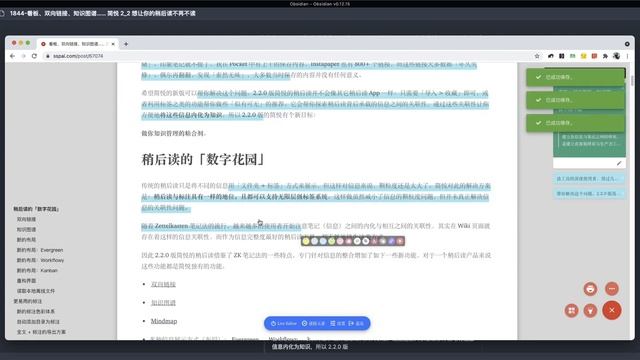Open Chrome three-dot menu
The height and width of the screenshot is (360, 640).
[627, 56]
